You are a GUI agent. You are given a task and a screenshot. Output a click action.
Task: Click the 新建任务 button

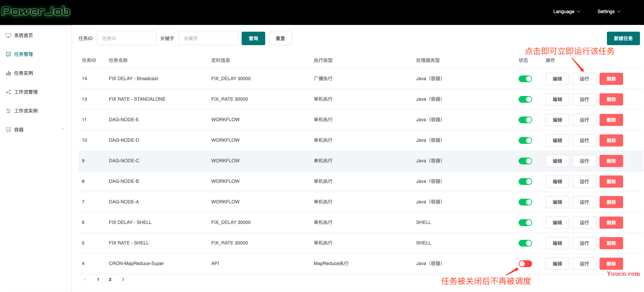click(623, 38)
